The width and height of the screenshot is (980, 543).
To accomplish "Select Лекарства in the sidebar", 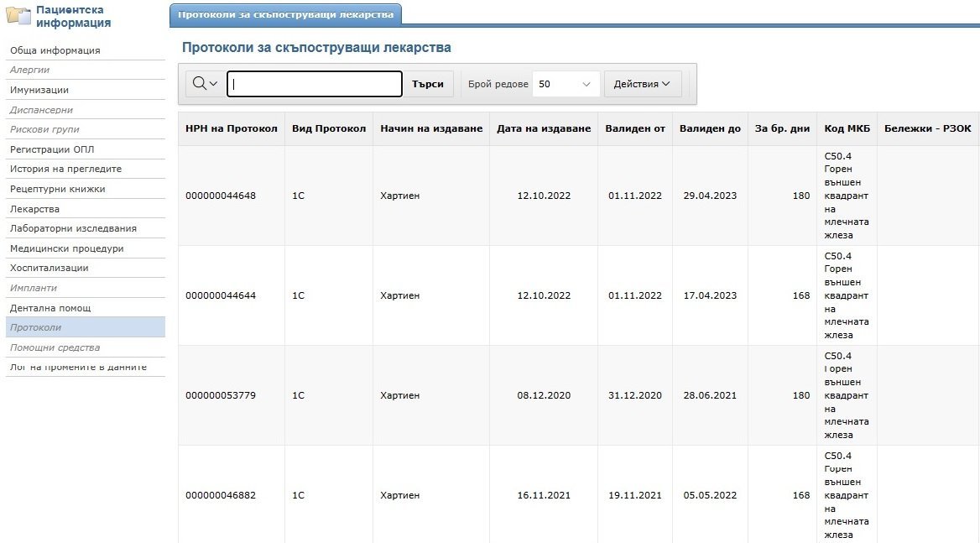I will click(x=34, y=209).
